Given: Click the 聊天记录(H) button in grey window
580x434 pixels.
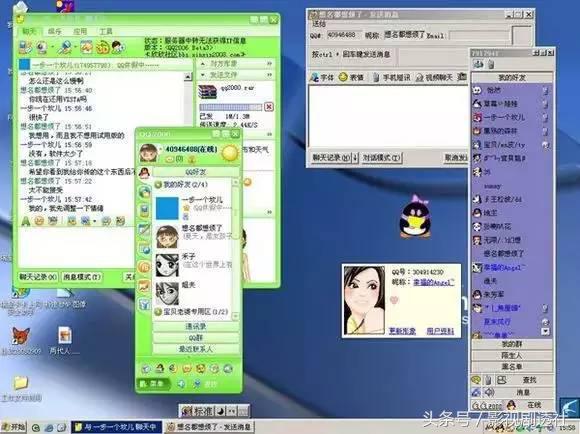Looking at the screenshot, I should 330,158.
